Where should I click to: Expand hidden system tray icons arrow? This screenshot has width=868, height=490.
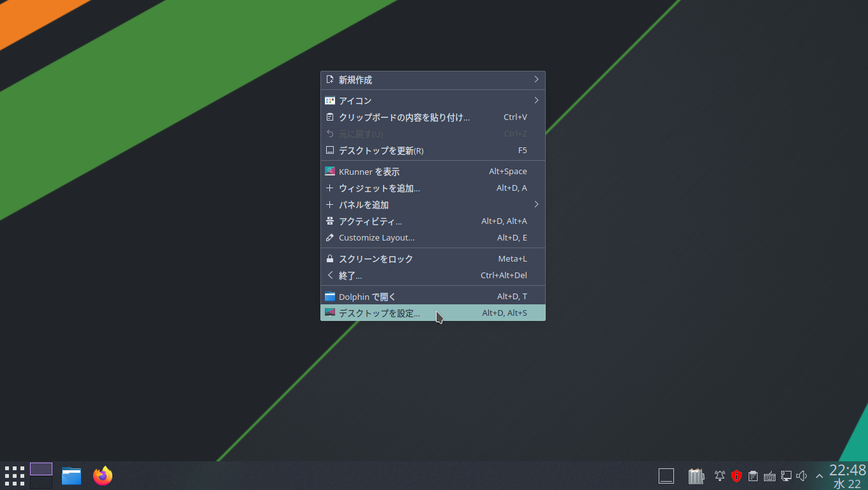click(x=819, y=476)
